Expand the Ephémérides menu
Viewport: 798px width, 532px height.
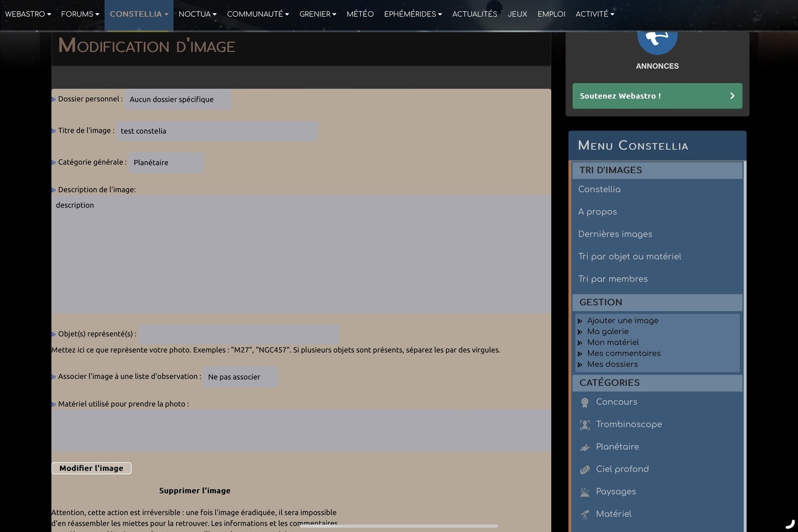click(x=413, y=14)
